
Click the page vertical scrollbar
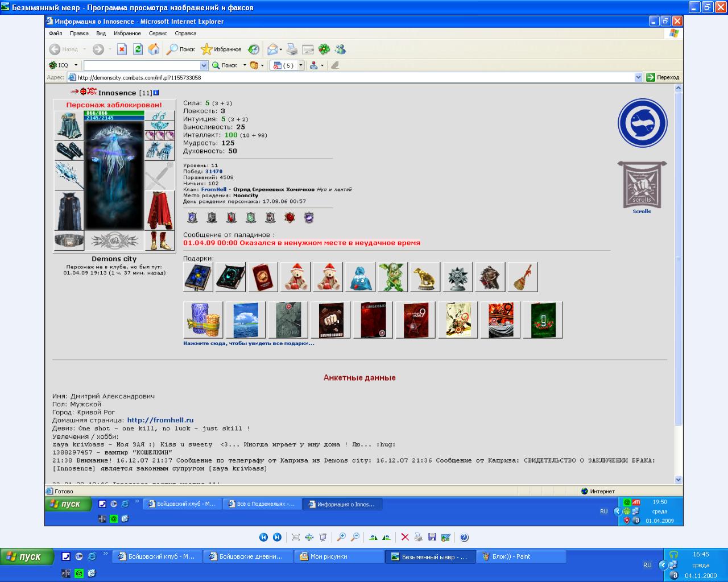click(x=678, y=284)
